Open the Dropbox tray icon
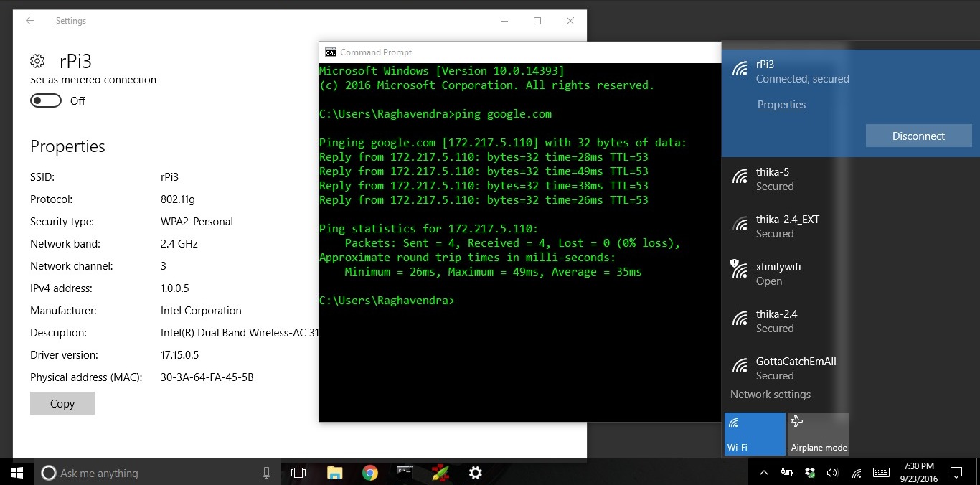This screenshot has width=980, height=485. 810,473
